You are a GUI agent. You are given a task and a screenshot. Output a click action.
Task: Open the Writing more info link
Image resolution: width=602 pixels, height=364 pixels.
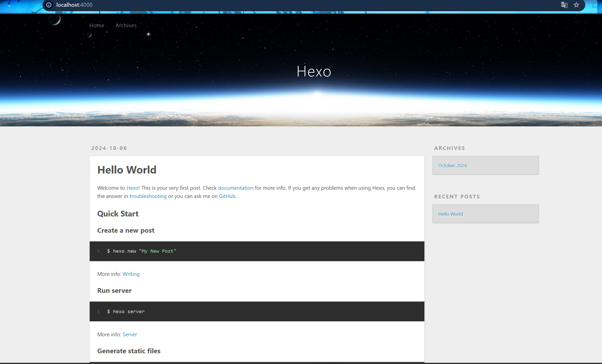[x=131, y=274]
